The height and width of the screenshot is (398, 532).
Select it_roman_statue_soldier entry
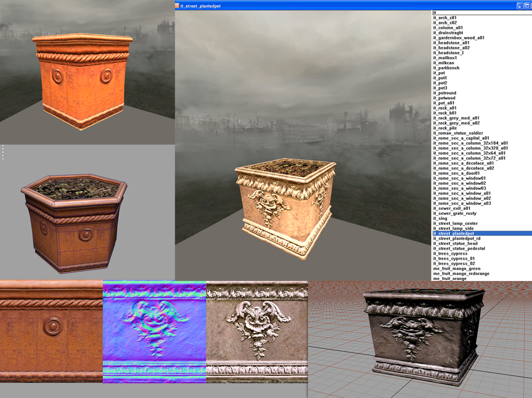tap(458, 133)
